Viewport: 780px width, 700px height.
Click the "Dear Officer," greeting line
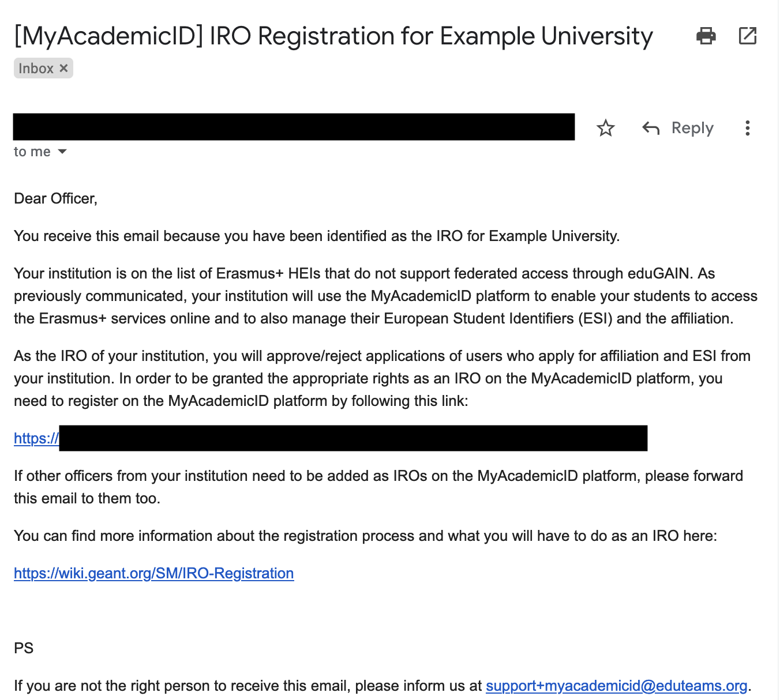tap(55, 198)
